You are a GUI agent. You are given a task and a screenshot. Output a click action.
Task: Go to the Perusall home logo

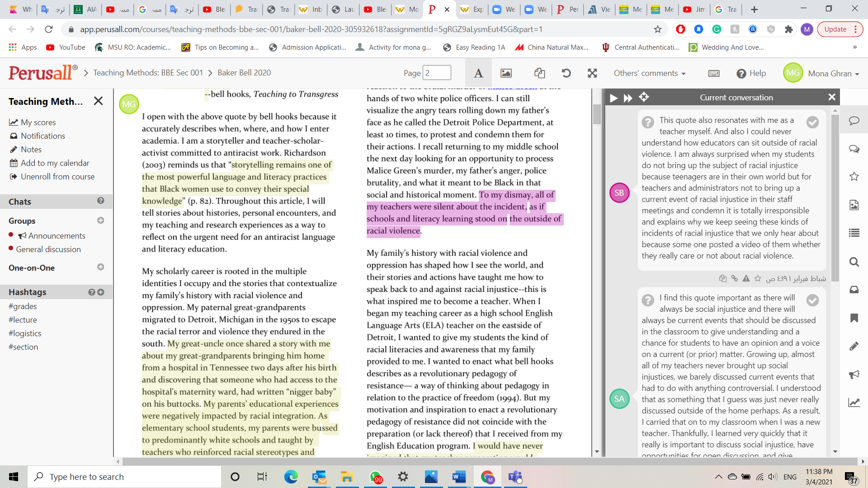point(43,73)
